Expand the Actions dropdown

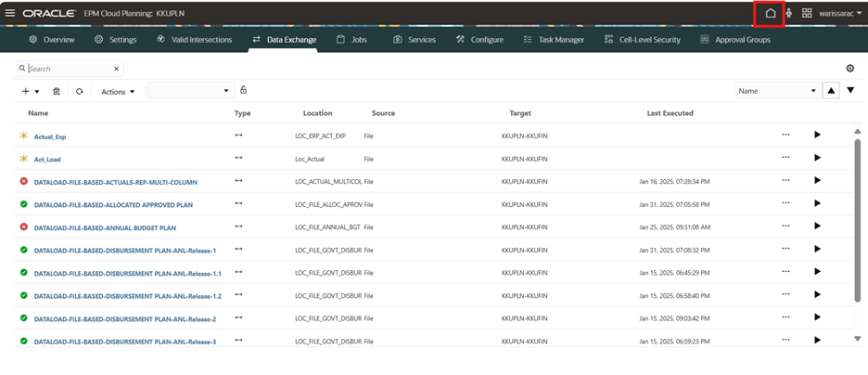click(118, 92)
